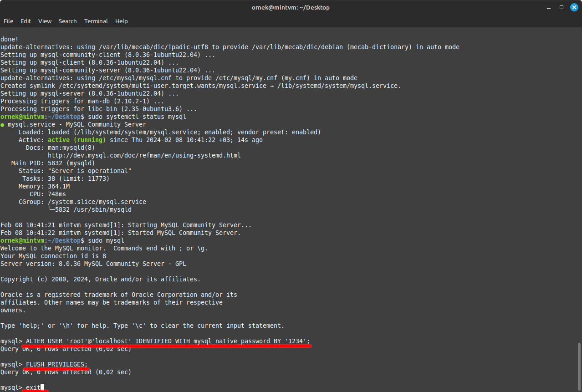Click the 'CPU: 748ms' line
This screenshot has width=582, height=392.
[48, 194]
